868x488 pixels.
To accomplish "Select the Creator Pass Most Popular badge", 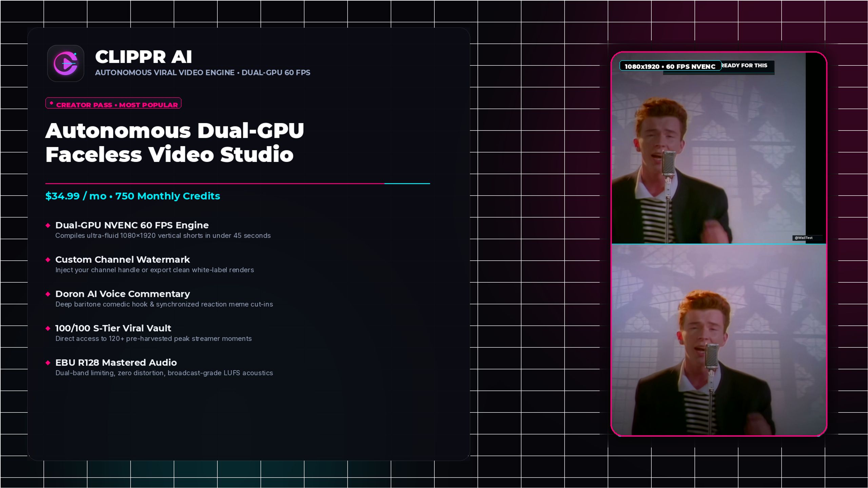I will click(x=113, y=103).
